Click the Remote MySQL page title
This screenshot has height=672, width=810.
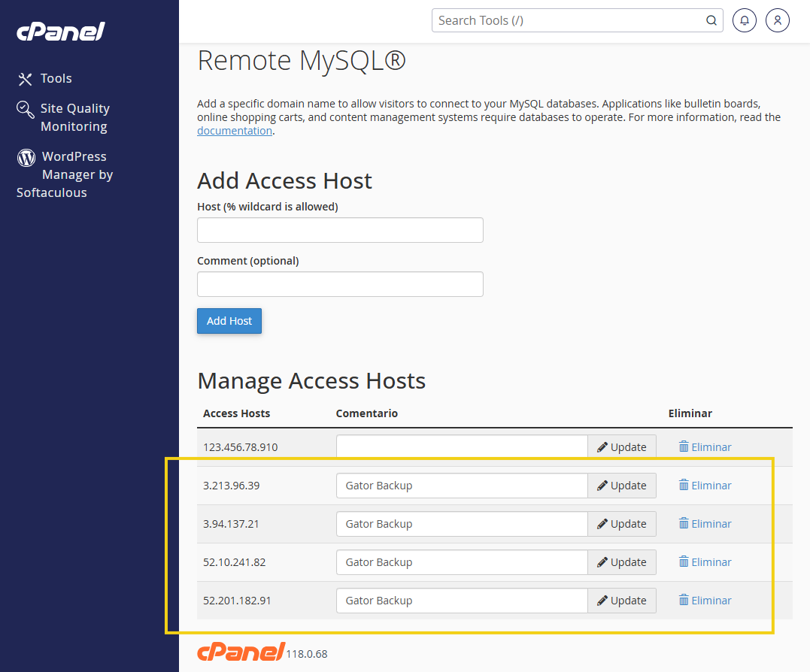[x=302, y=60]
